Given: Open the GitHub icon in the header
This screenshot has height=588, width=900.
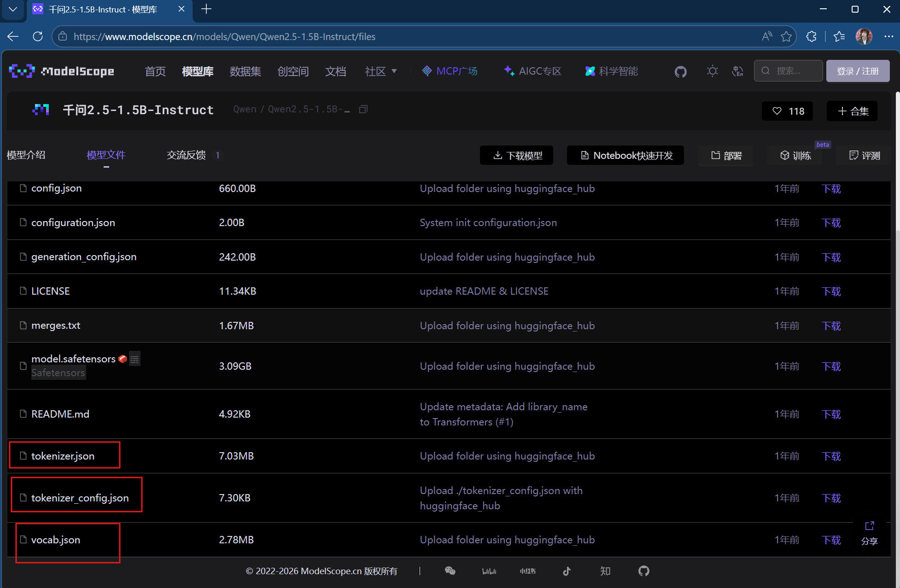Looking at the screenshot, I should [x=680, y=71].
